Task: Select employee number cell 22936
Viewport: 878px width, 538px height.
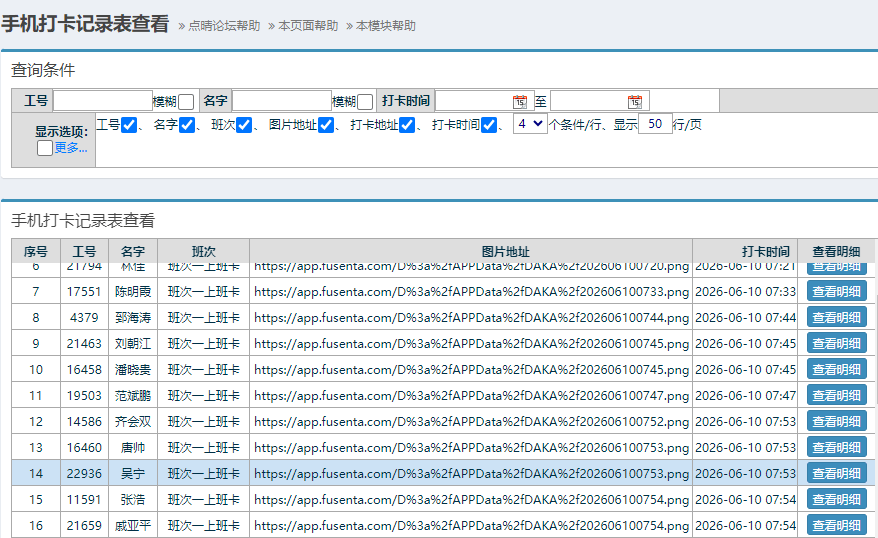Action: 85,474
